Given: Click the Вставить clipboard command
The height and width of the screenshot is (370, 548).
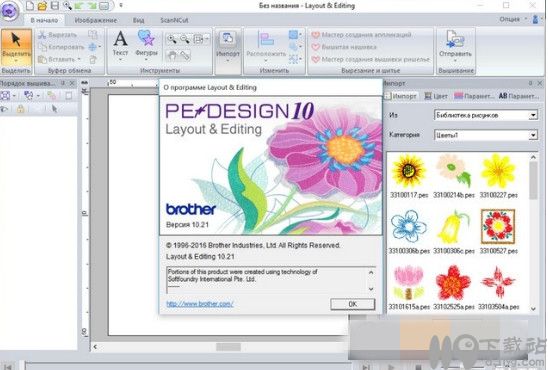Looking at the screenshot, I should (x=57, y=59).
